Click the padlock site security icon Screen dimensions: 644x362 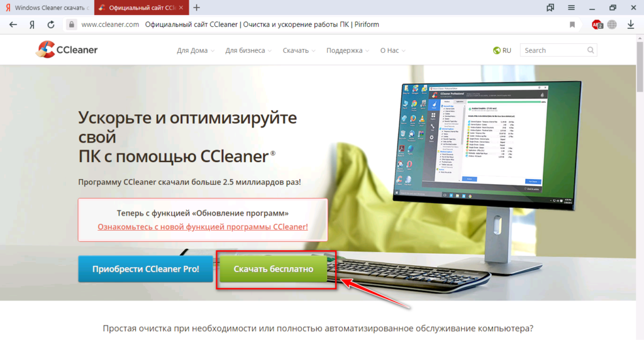click(71, 25)
